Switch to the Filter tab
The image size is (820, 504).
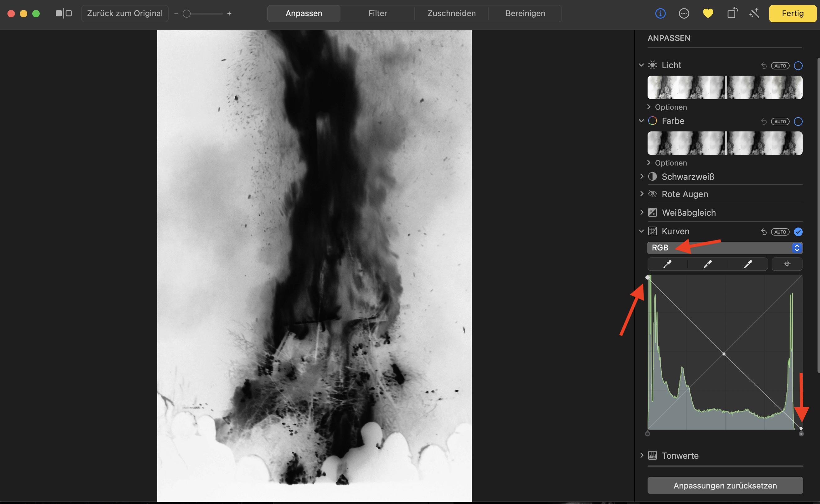click(377, 13)
